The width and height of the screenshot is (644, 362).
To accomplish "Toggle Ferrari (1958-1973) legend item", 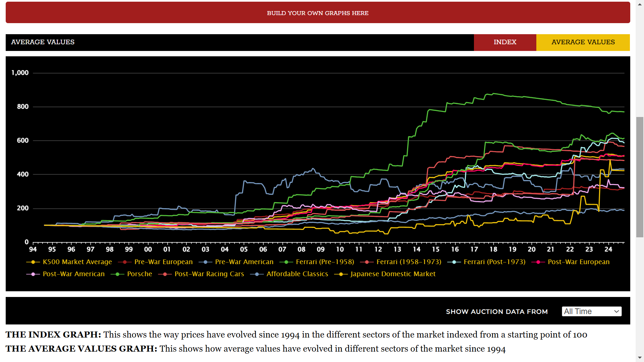I will (409, 262).
